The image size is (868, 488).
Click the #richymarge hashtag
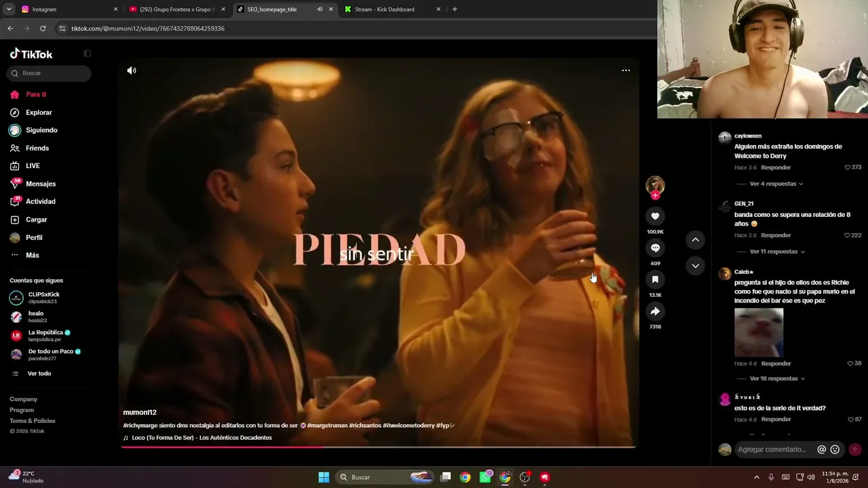(142, 426)
